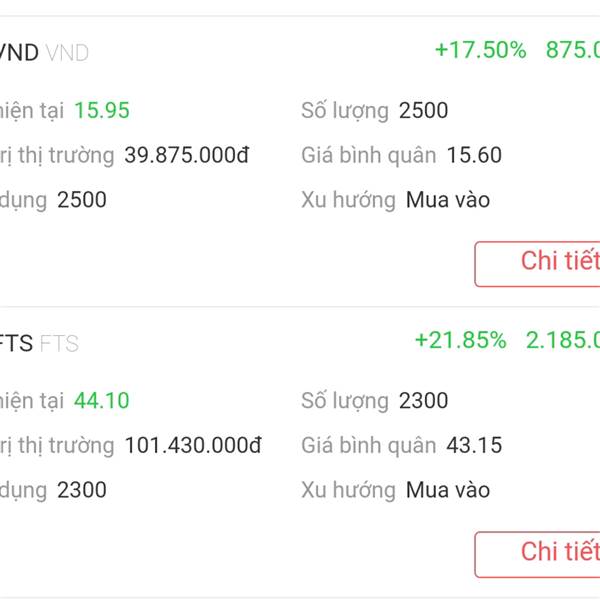Click FTS profit amount 2.185.0
This screenshot has width=600, height=600.
pos(563,340)
